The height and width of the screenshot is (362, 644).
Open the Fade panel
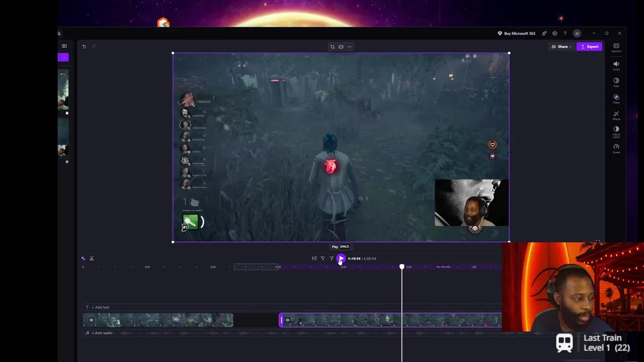click(x=616, y=82)
